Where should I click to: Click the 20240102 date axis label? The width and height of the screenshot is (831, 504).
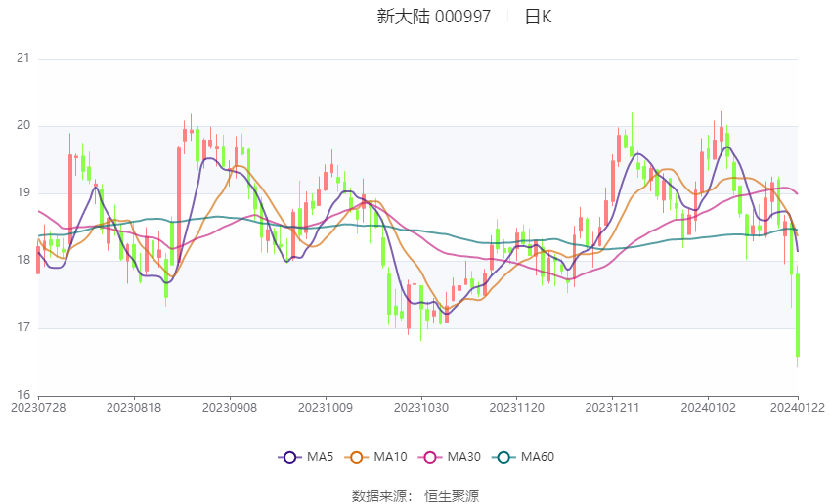coord(709,408)
